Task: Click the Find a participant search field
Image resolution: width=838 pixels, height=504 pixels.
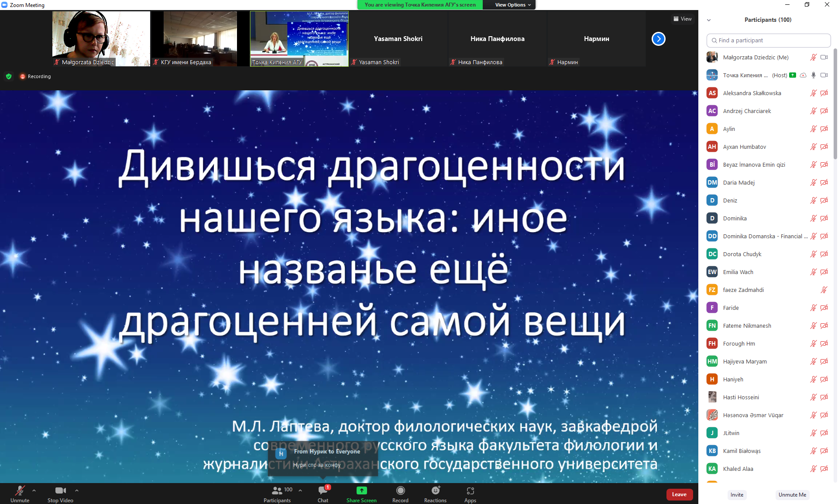Action: [x=768, y=40]
